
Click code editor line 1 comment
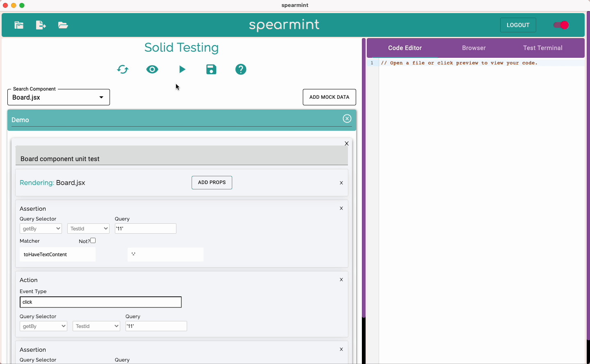[x=459, y=63]
